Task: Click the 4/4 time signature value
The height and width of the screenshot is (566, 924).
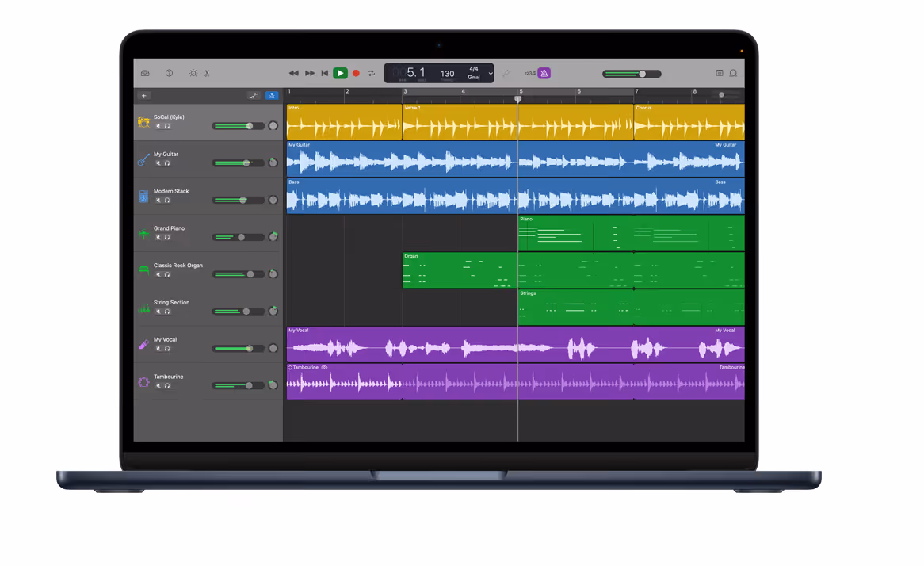Action: (474, 69)
